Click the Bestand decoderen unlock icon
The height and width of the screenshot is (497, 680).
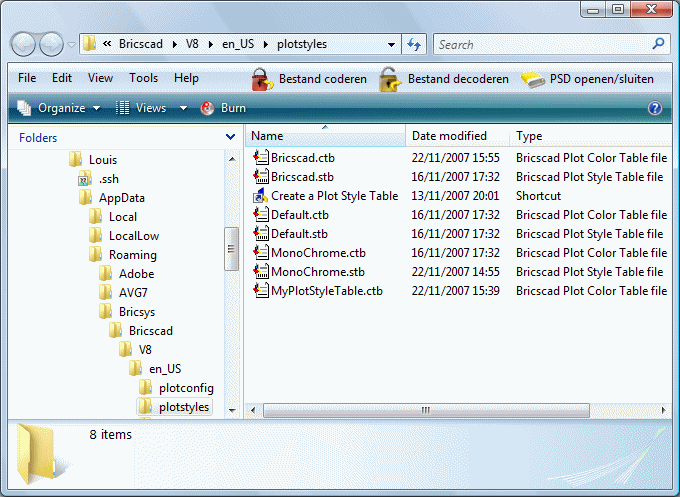tap(390, 79)
